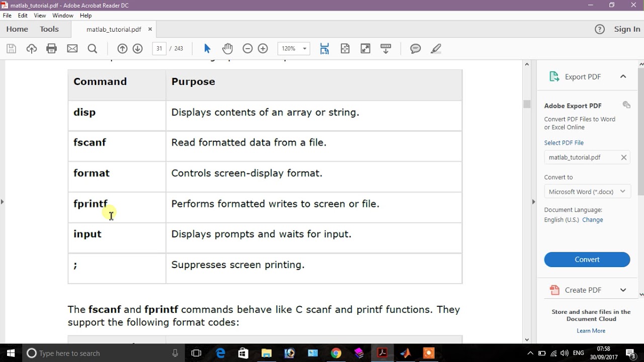Select the matlab_tutorial.pdf document tab
Image resolution: width=644 pixels, height=362 pixels.
(x=114, y=29)
